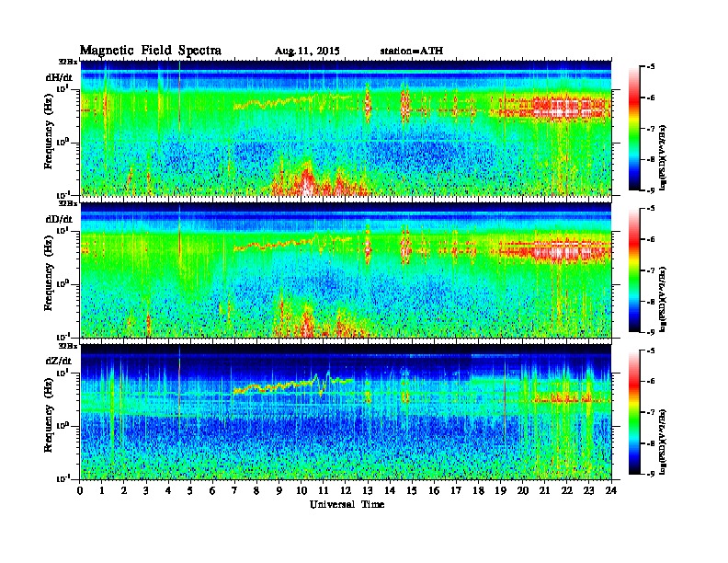
Task: Click hour 20 tick label on time axis
Action: (522, 490)
